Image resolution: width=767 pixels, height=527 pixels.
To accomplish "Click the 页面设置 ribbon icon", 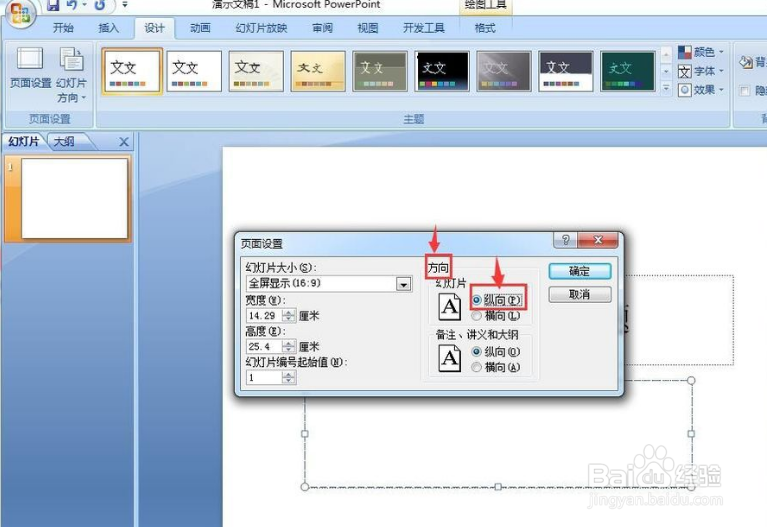I will [x=30, y=69].
